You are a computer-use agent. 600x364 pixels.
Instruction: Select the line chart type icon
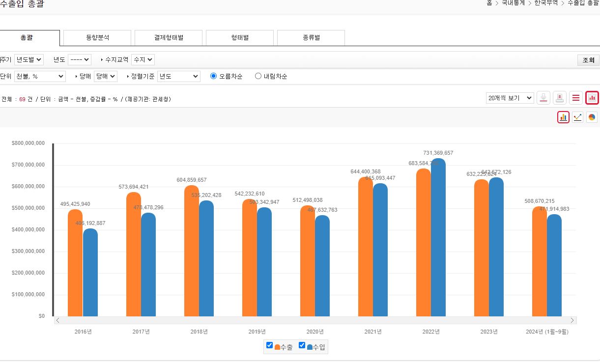pyautogui.click(x=577, y=117)
